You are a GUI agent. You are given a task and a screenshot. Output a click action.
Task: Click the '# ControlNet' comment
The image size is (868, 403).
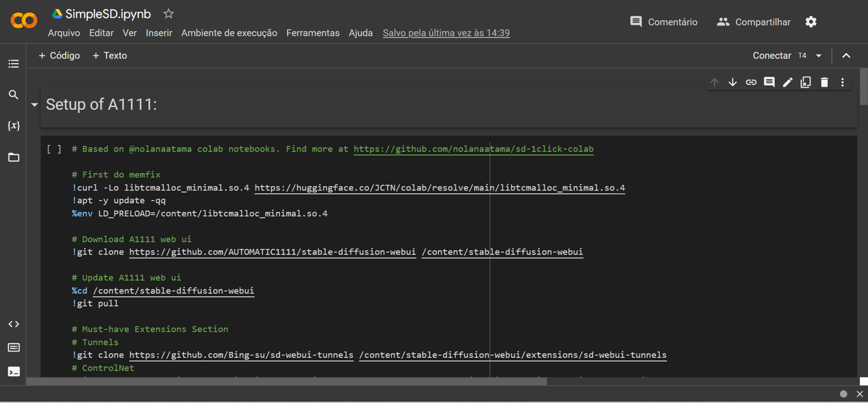[x=103, y=368]
